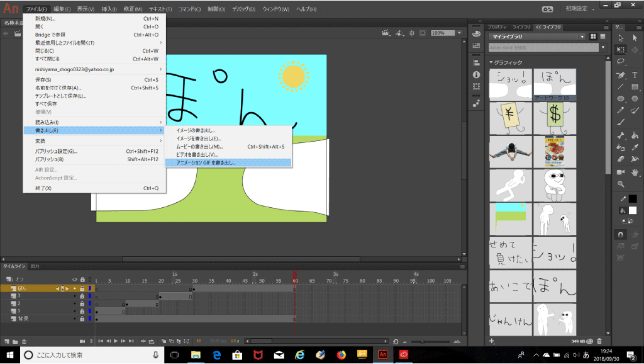Toggle Snap to Objects magnet option
Image resolution: width=644 pixels, height=364 pixels.
click(621, 234)
